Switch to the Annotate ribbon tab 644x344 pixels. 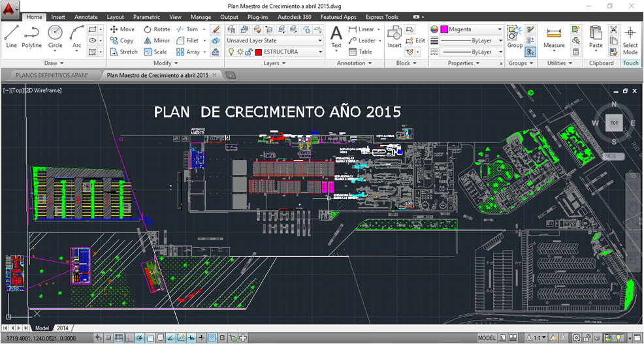pyautogui.click(x=86, y=17)
